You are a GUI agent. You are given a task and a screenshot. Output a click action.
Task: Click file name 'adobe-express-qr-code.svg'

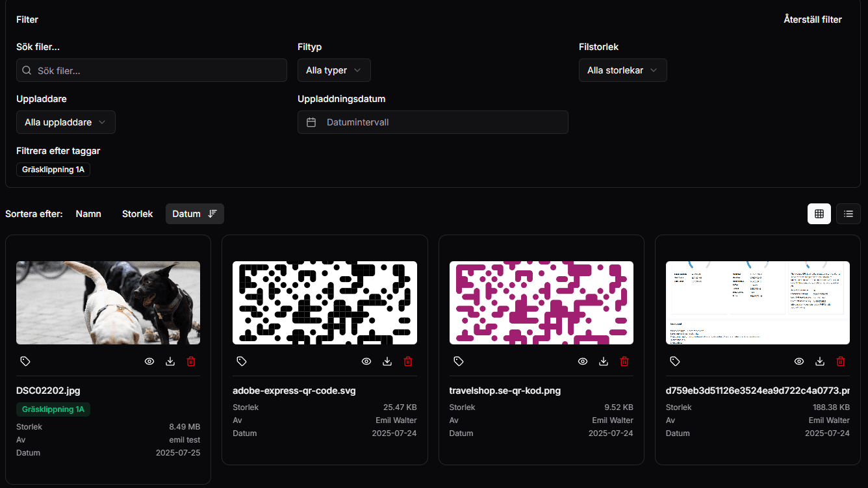(294, 391)
